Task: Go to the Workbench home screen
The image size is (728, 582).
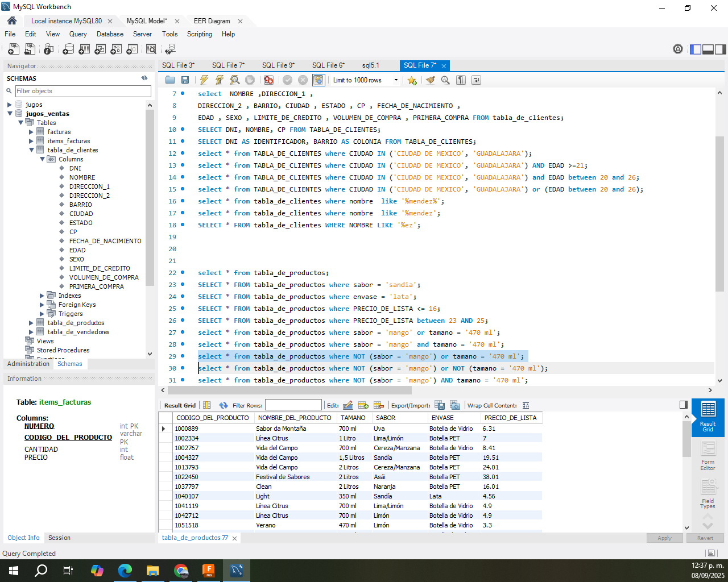Action: click(11, 20)
